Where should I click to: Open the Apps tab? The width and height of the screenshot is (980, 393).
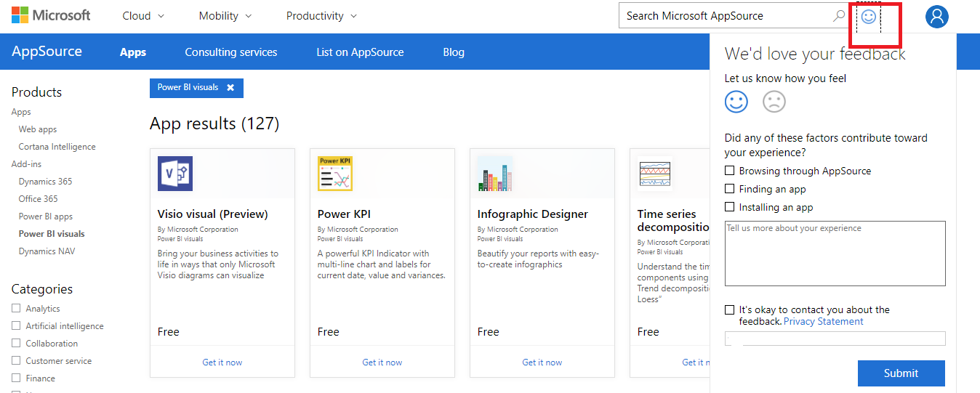[133, 52]
